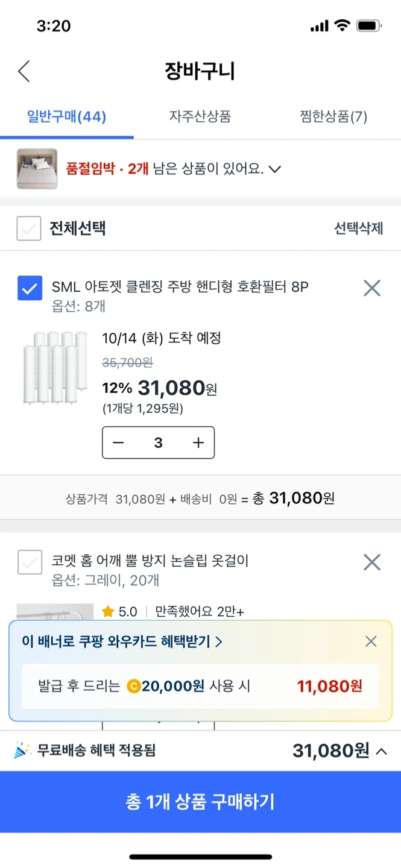Switch to the 찜한상품(7) tab
The width and height of the screenshot is (401, 868).
coord(333,116)
